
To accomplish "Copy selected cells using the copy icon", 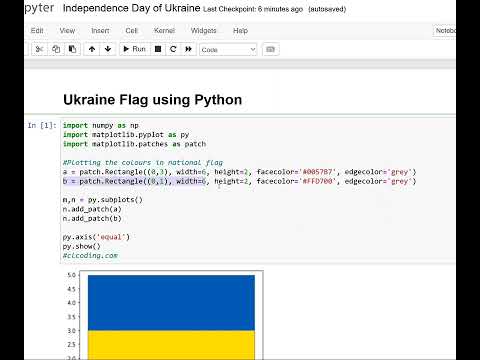I will [56, 49].
